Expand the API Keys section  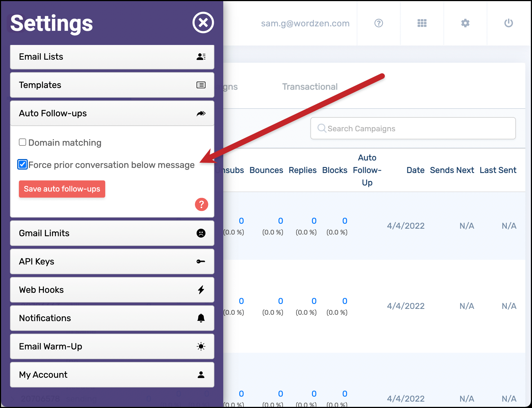point(112,261)
